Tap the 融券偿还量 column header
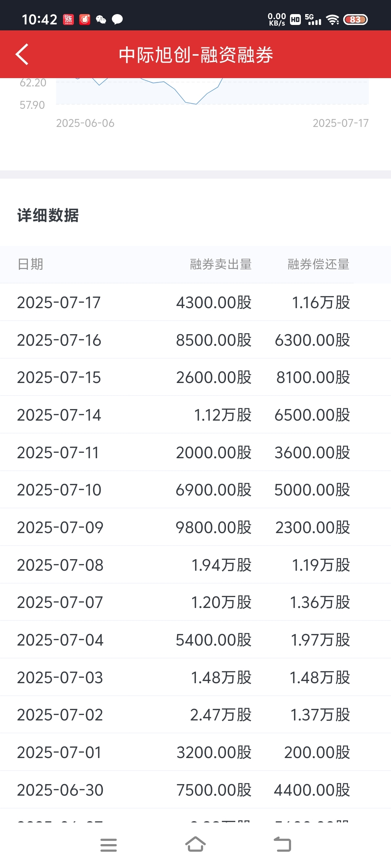The width and height of the screenshot is (391, 868). [319, 264]
